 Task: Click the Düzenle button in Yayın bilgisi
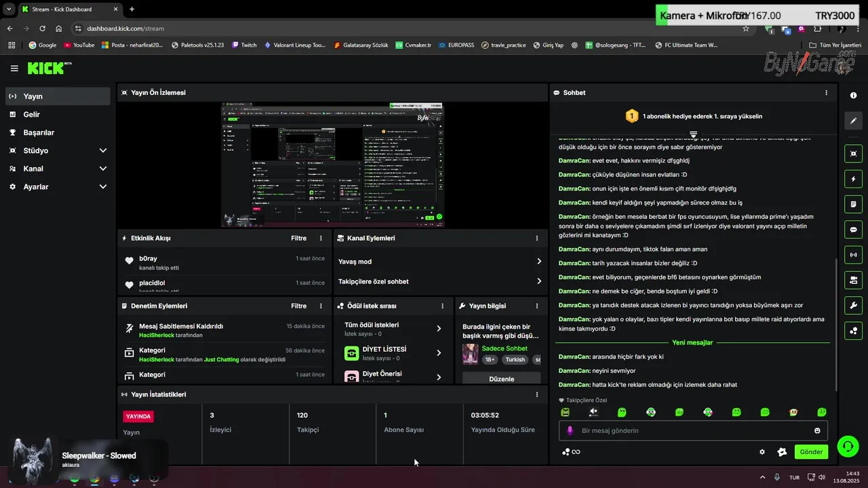pyautogui.click(x=502, y=379)
